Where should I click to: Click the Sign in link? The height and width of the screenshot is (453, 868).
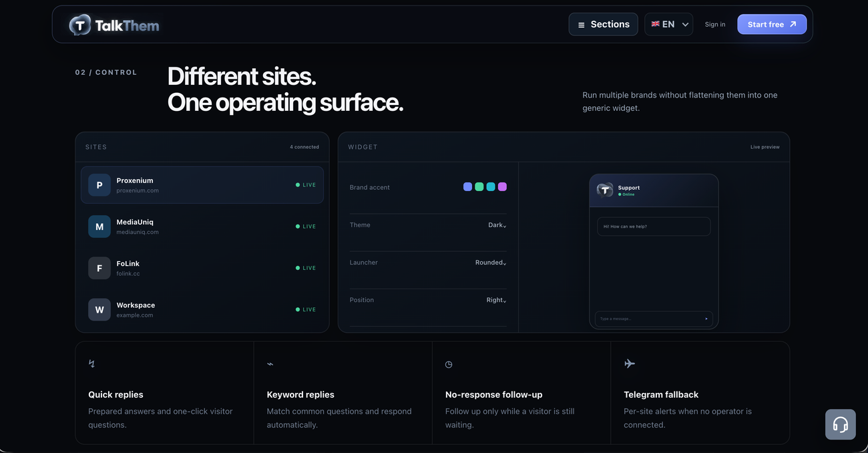coord(714,25)
